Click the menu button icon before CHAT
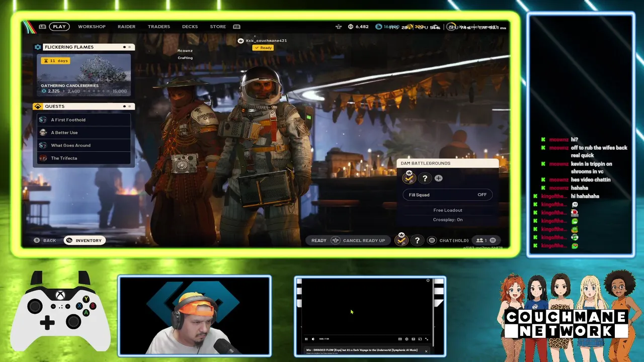Screen dimensions: 644x362 (432, 240)
